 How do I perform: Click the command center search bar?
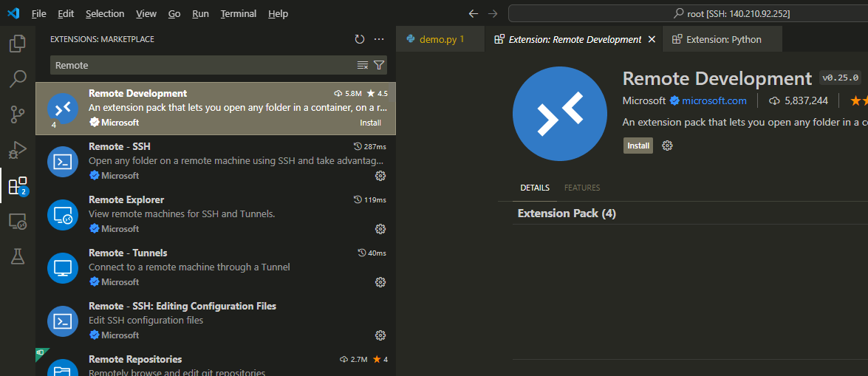coord(688,13)
